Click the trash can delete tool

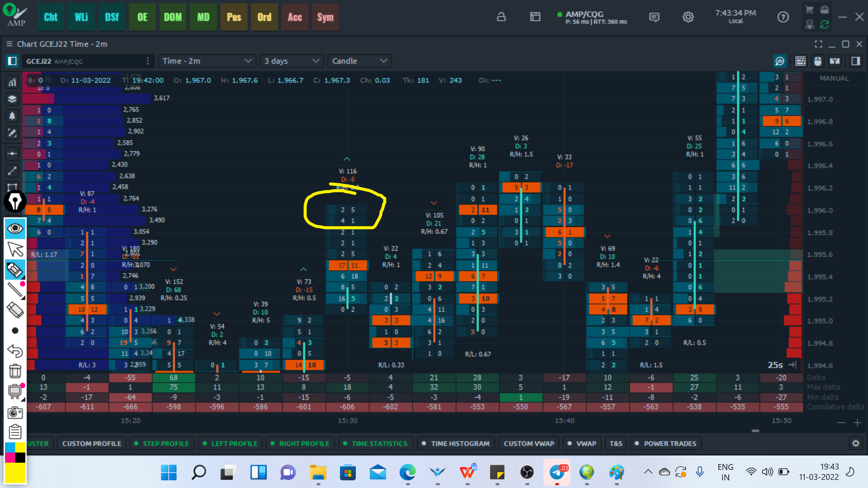click(15, 371)
